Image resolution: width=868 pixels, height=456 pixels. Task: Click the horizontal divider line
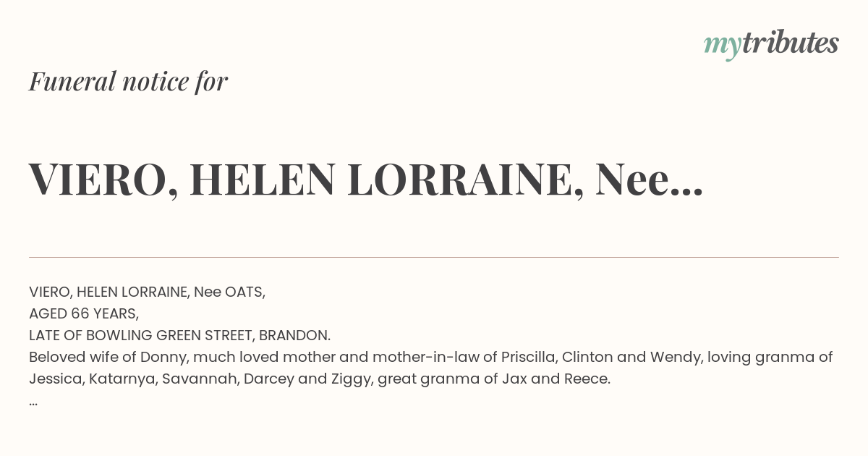point(434,257)
